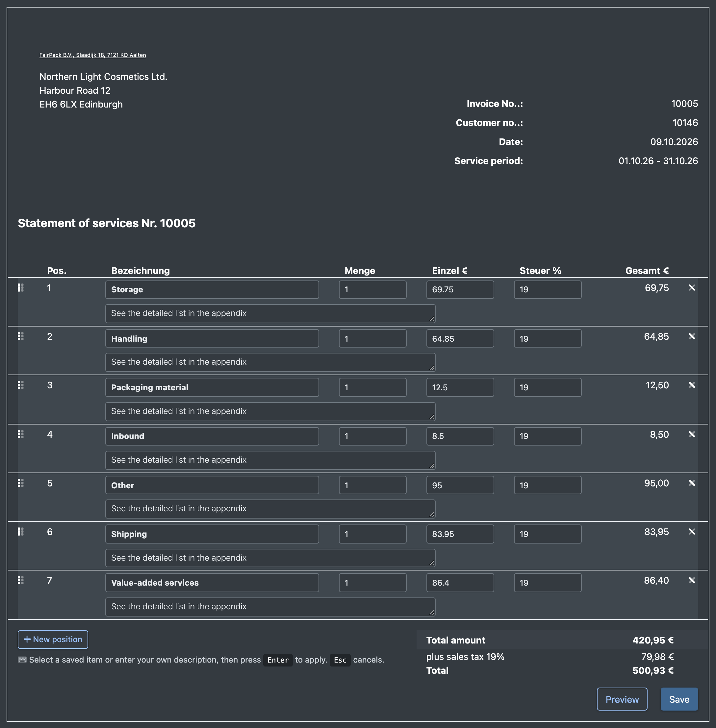Click the Value-added services quantity field
The image size is (716, 728).
[373, 583]
